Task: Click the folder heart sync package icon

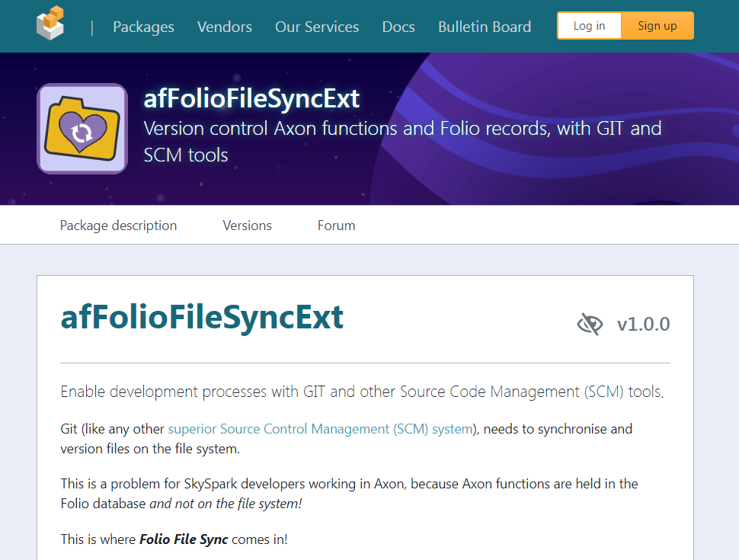Action: pyautogui.click(x=82, y=129)
